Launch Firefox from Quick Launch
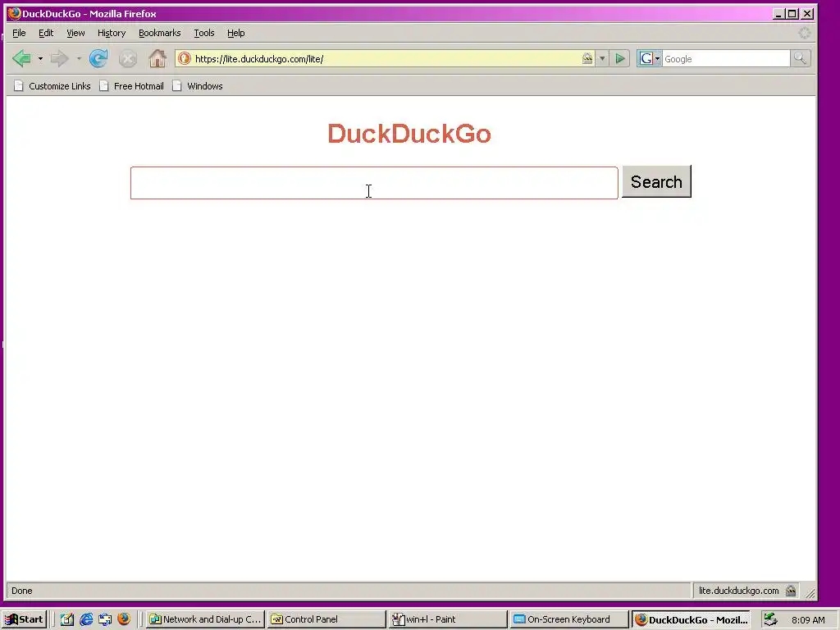This screenshot has width=840, height=630. coord(124,619)
